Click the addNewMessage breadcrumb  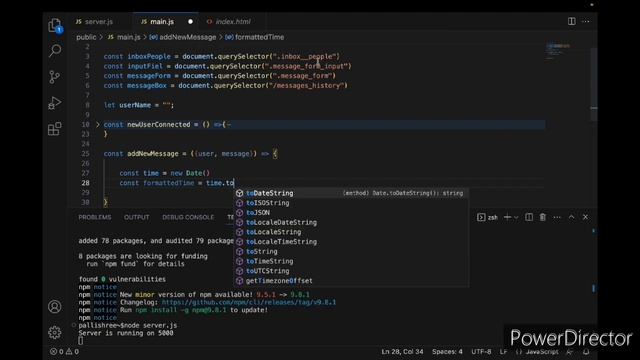[183, 37]
